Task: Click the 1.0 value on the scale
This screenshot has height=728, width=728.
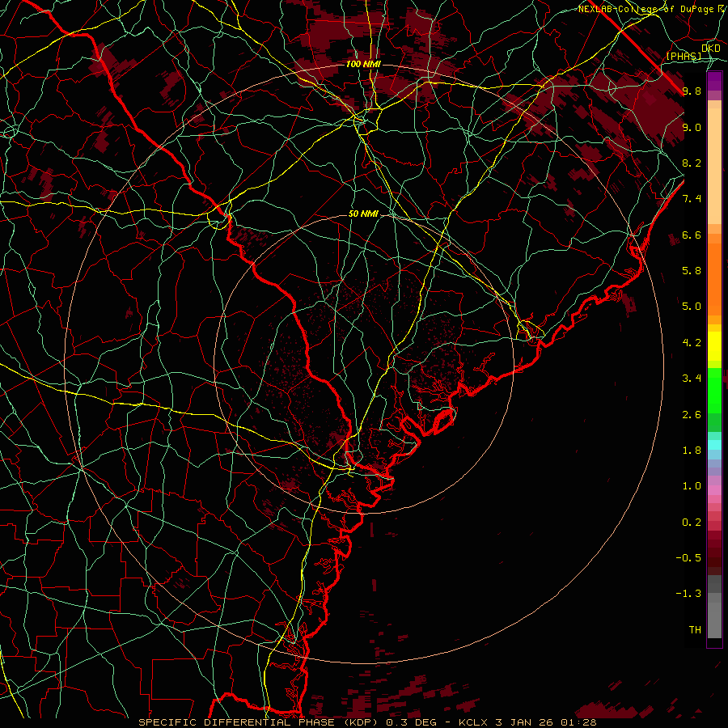Action: (692, 486)
